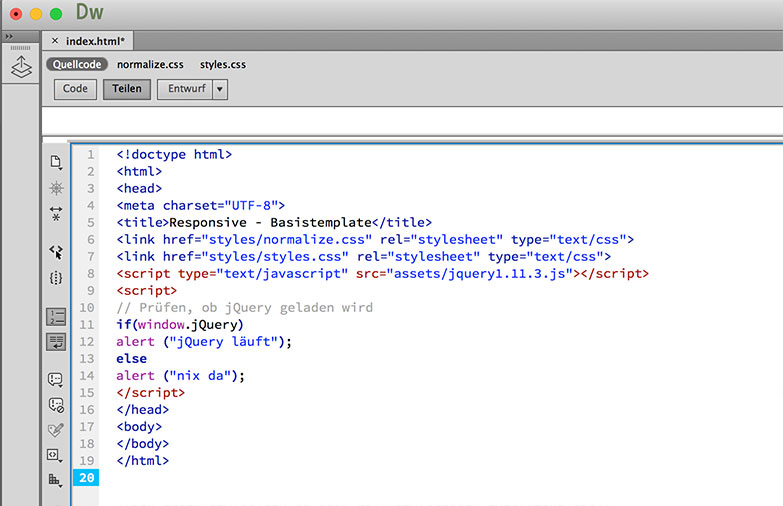The image size is (783, 506).
Task: Expand the collapsed panel with double chevron
Action: pos(8,36)
